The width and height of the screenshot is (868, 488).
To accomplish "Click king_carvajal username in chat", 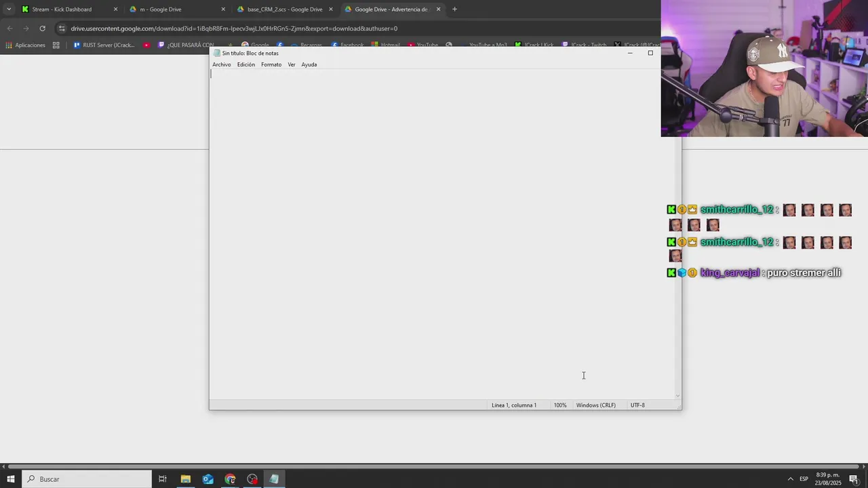I will click(730, 273).
